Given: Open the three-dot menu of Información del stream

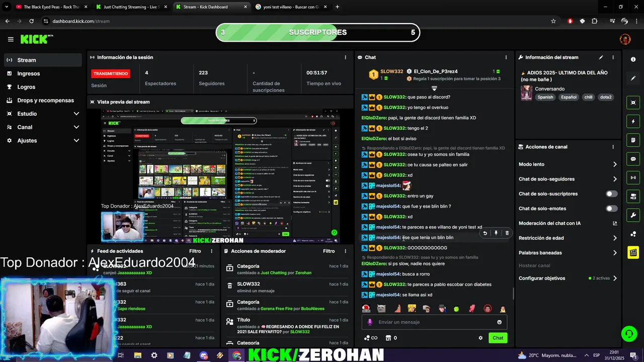Looking at the screenshot, I should point(613,57).
